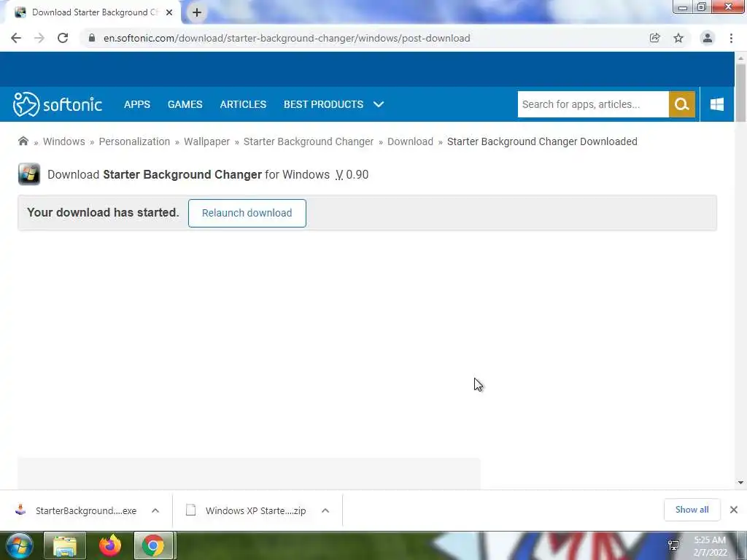Click the V 0.90 version text
This screenshot has height=560, width=747.
(352, 175)
